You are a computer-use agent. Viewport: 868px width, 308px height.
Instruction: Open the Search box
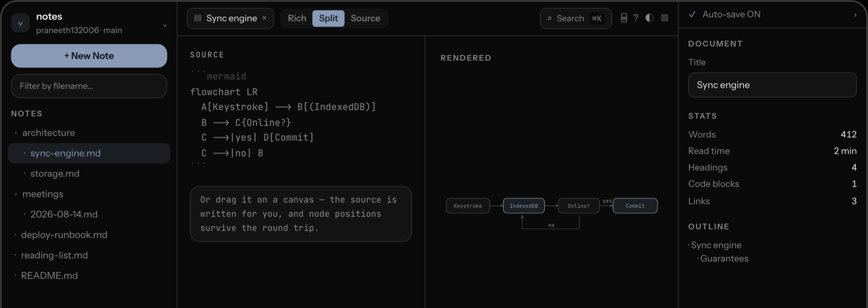[x=576, y=18]
